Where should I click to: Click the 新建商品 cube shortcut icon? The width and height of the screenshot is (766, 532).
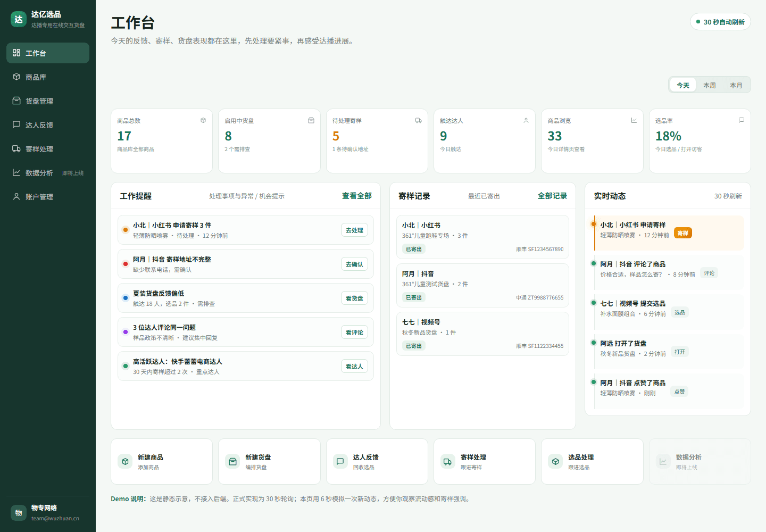point(125,462)
